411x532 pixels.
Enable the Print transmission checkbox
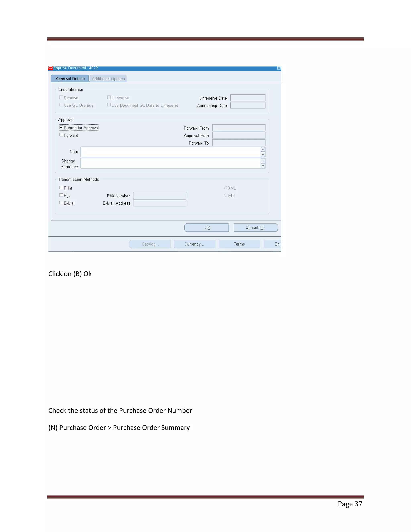coord(61,188)
